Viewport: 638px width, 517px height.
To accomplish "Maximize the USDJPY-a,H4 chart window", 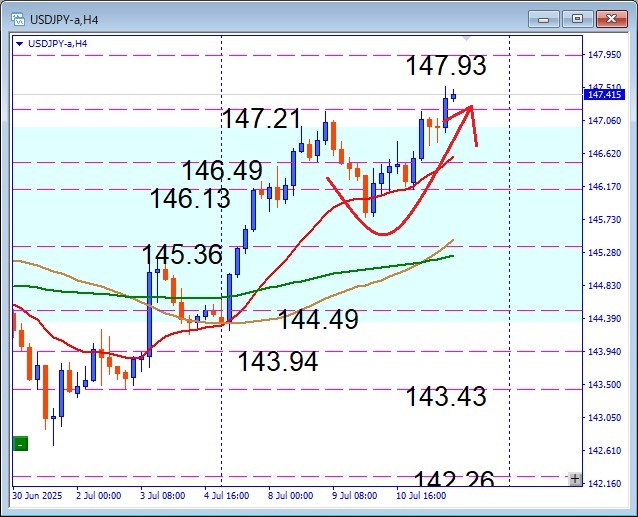I will tap(577, 19).
